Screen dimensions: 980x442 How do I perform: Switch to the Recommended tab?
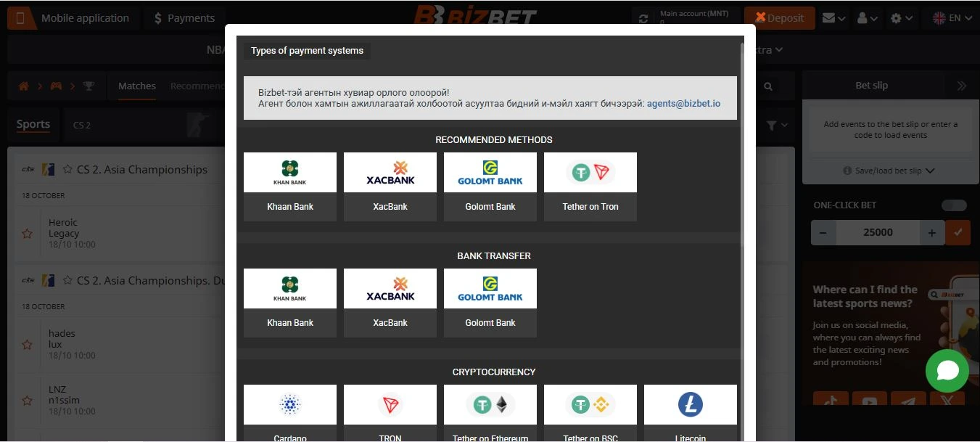tap(197, 86)
